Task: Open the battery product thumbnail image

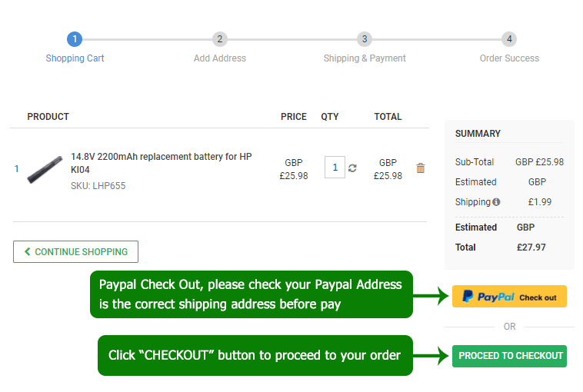Action: [45, 169]
